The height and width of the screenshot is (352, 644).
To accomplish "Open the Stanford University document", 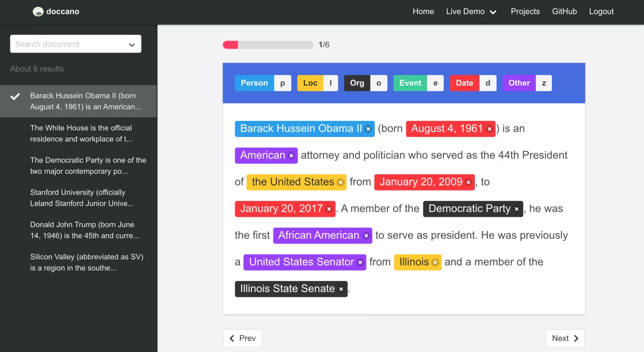I will click(x=78, y=198).
